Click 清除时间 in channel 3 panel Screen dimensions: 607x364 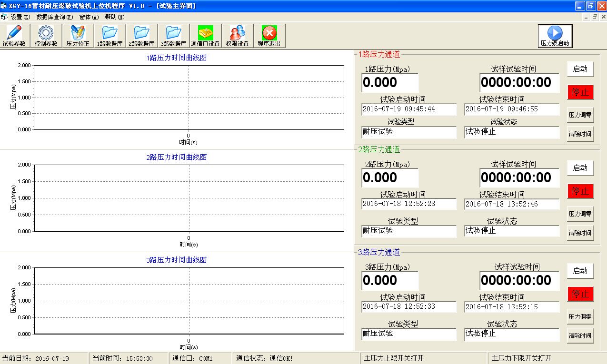[x=580, y=335]
